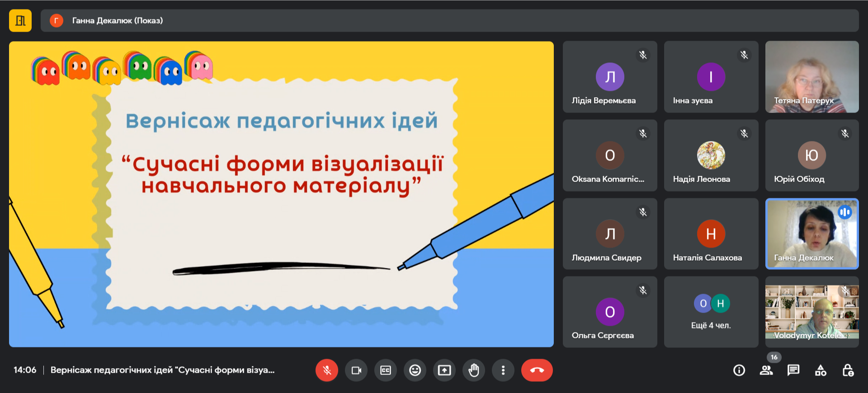
Task: Click the shared presentation slide
Action: click(281, 194)
